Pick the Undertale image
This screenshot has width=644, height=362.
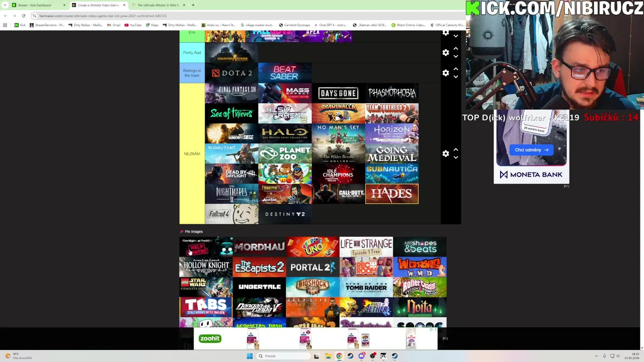pos(259,287)
